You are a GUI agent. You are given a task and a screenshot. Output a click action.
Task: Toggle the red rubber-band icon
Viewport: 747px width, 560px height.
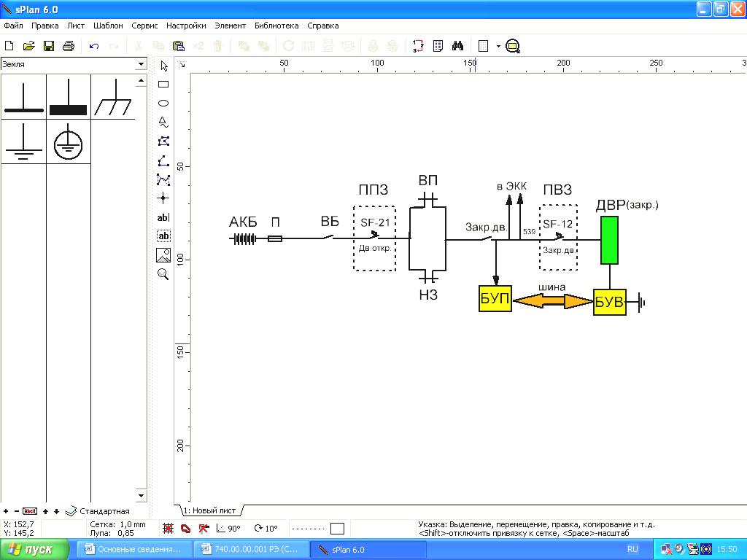pyautogui.click(x=186, y=528)
